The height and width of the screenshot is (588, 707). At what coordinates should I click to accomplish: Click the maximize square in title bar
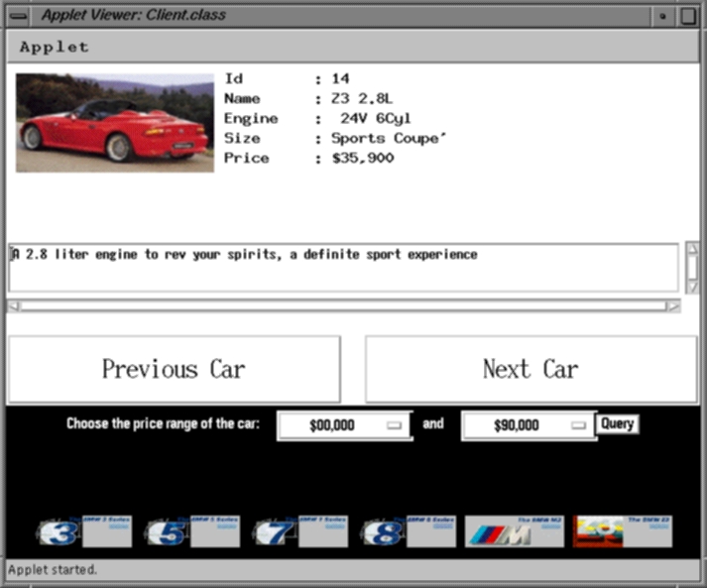tap(687, 16)
